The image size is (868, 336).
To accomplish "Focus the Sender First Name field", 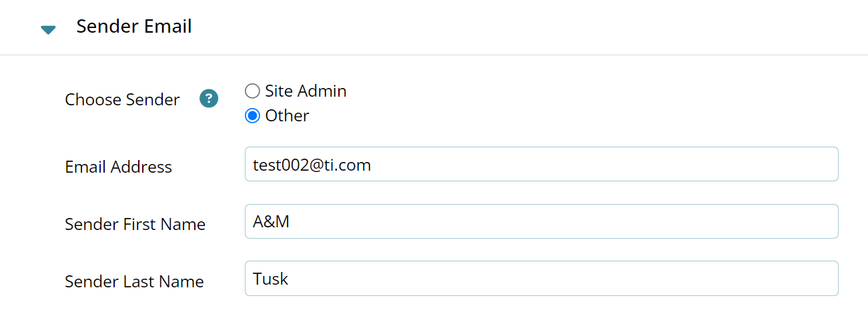I will pos(541,221).
